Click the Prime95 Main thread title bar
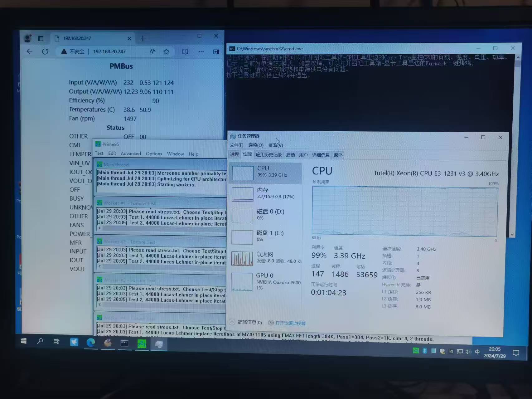 pyautogui.click(x=161, y=164)
